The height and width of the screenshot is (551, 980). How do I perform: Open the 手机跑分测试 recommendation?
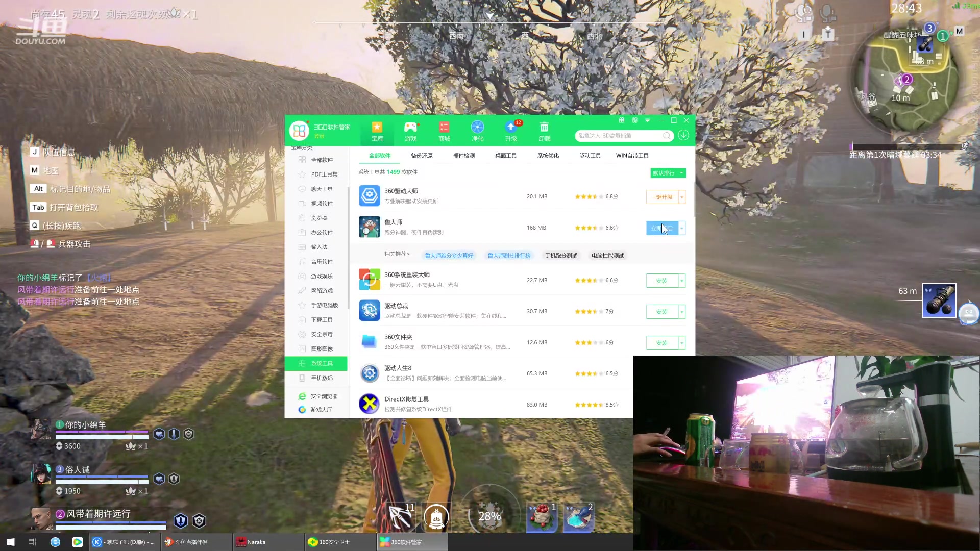point(561,256)
